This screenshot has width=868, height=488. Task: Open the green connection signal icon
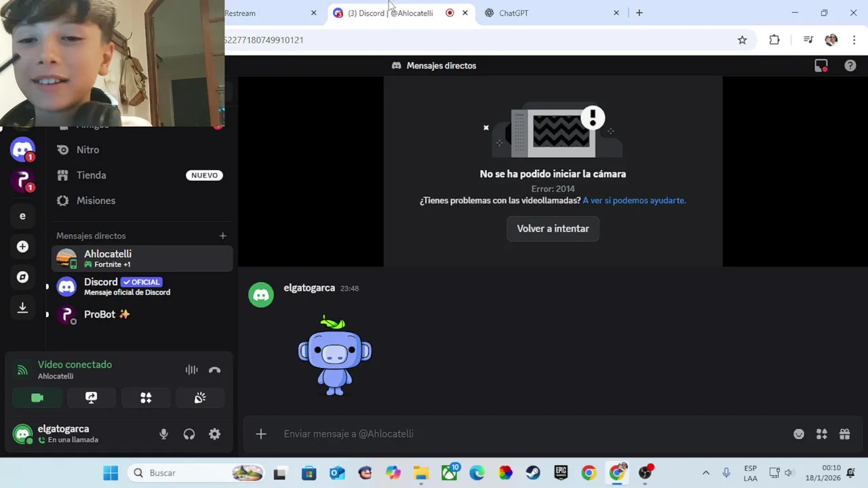pyautogui.click(x=22, y=370)
